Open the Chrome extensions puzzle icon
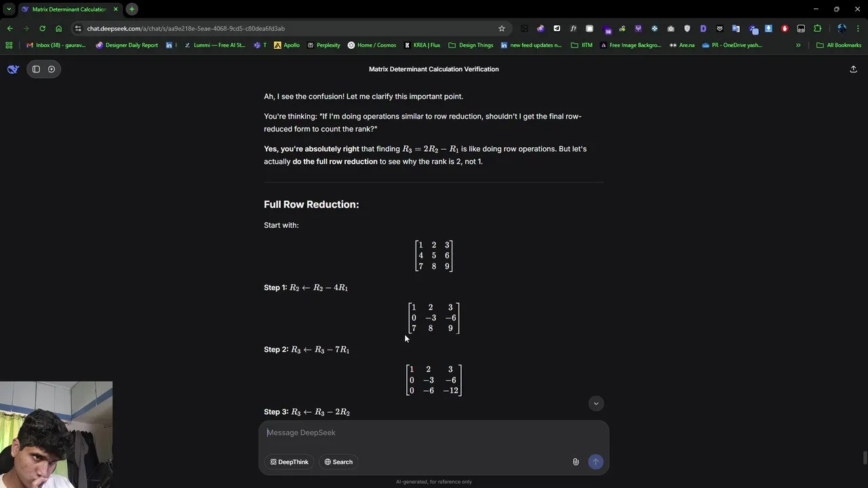The image size is (868, 488). (x=817, y=28)
